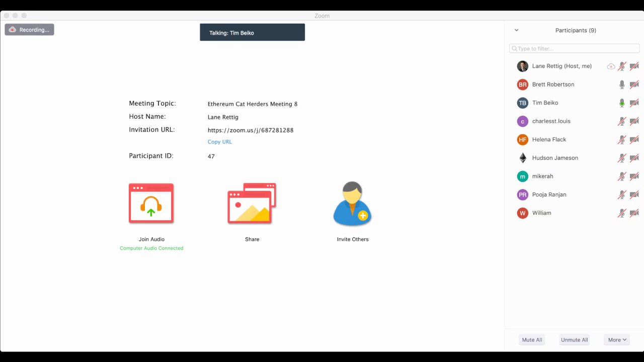The image size is (644, 362).
Task: Click the Join Audio label
Action: click(x=151, y=239)
